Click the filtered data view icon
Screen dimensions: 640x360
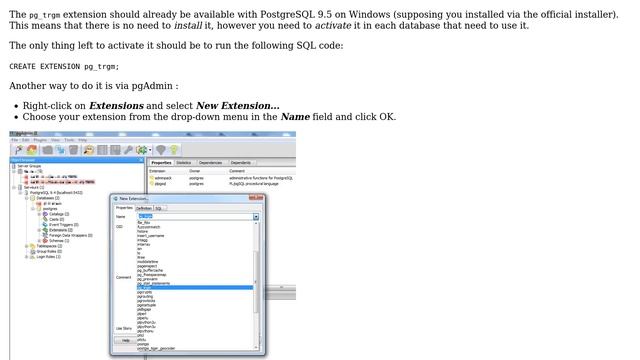[115, 150]
